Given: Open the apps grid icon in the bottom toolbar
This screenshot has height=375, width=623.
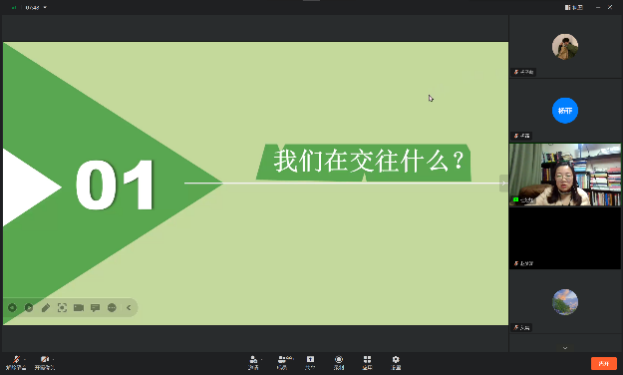Looking at the screenshot, I should coord(367,363).
